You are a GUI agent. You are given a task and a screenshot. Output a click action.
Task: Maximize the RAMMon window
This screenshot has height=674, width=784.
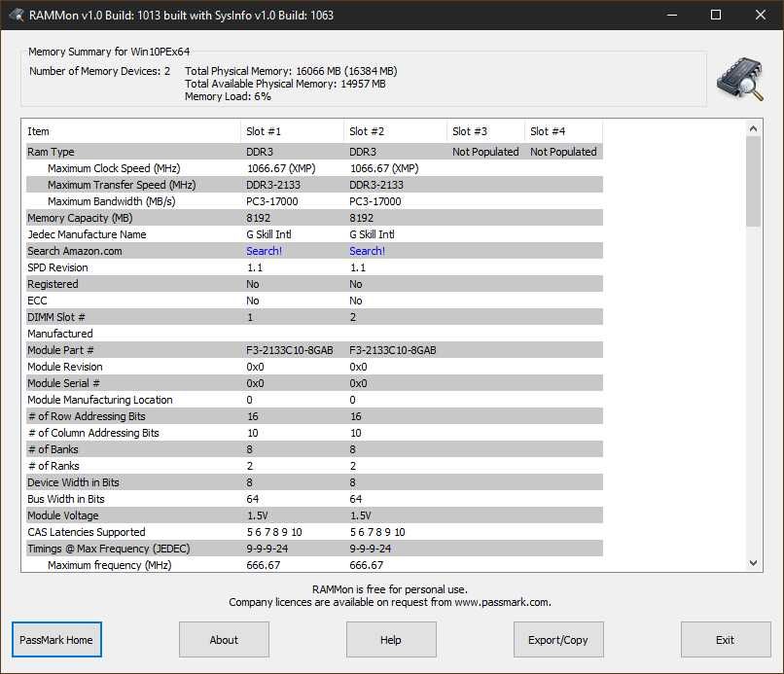[x=716, y=15]
